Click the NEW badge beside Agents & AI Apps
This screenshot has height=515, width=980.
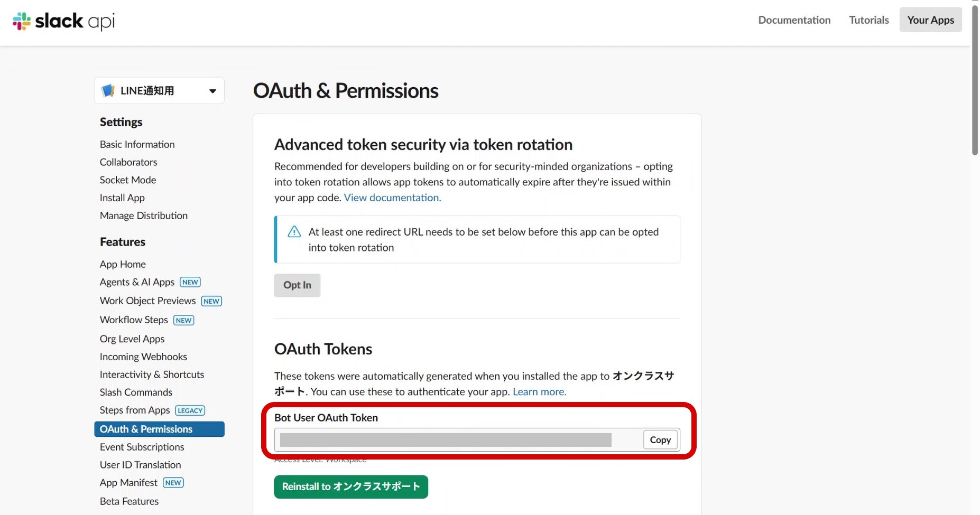pyautogui.click(x=190, y=283)
